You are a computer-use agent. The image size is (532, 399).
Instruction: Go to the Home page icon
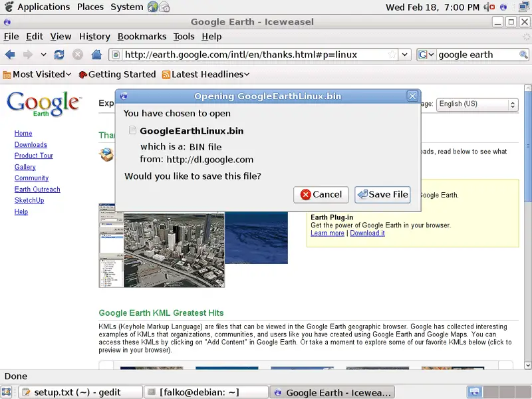[x=96, y=55]
